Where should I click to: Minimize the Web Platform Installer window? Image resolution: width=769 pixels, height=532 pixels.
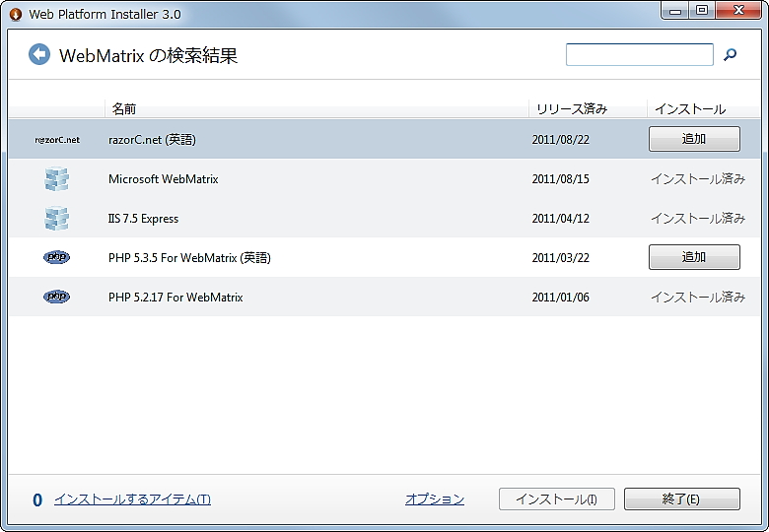click(x=675, y=11)
